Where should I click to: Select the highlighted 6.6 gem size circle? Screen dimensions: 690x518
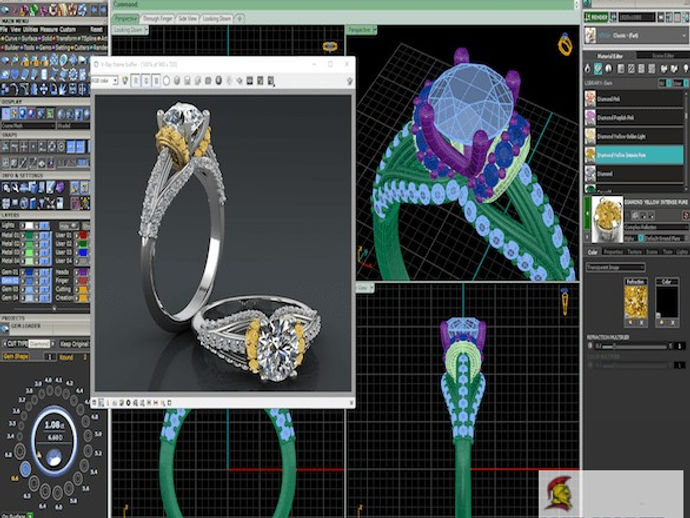click(x=25, y=469)
